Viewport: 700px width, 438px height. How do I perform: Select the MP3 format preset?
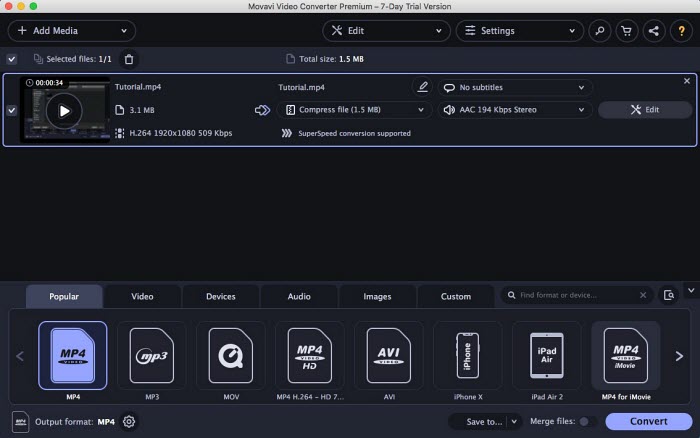click(152, 355)
